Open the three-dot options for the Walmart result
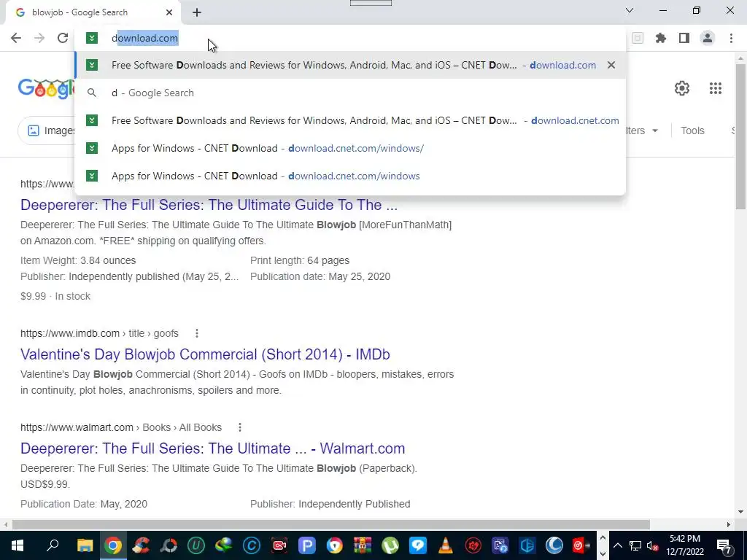Image resolution: width=747 pixels, height=560 pixels. click(x=239, y=427)
